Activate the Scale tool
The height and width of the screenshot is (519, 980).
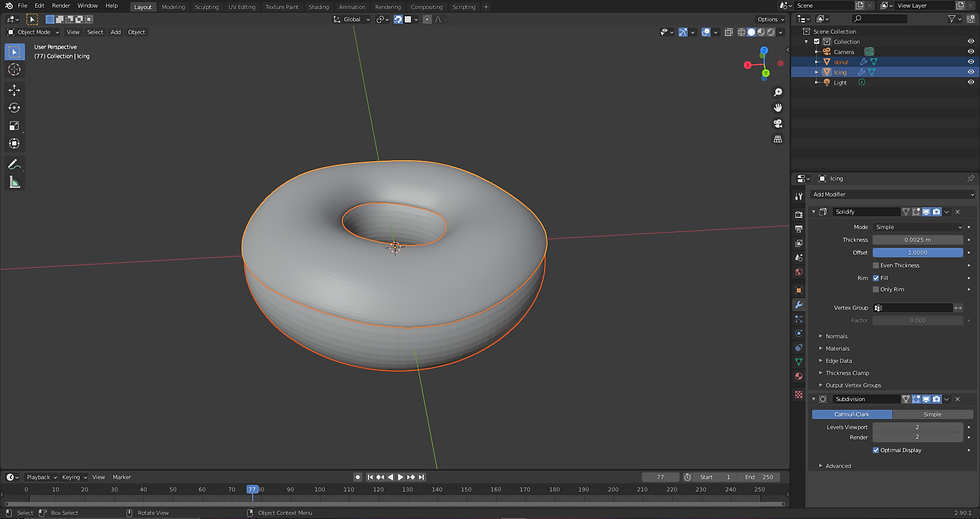14,126
